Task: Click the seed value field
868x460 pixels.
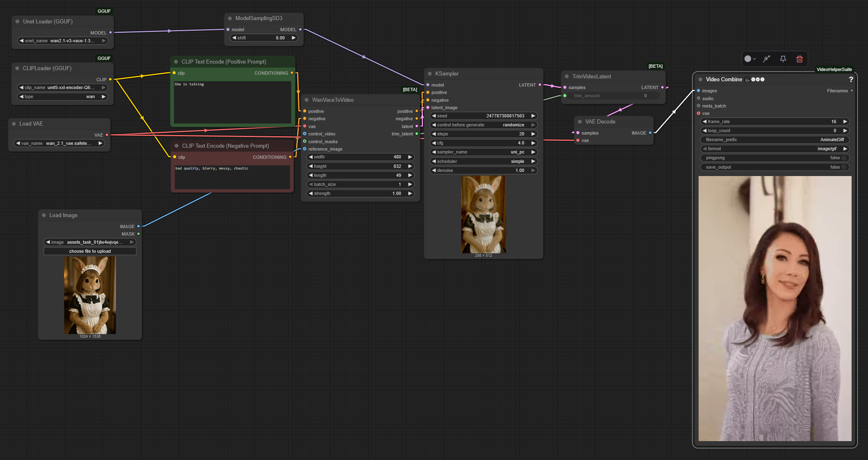Action: 484,116
